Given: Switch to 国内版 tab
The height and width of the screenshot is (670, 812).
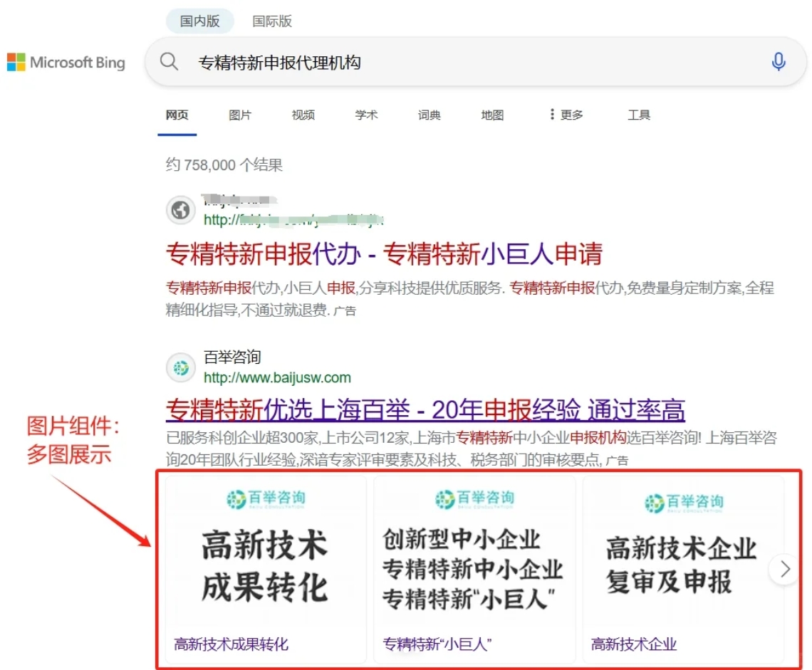Looking at the screenshot, I should [200, 21].
